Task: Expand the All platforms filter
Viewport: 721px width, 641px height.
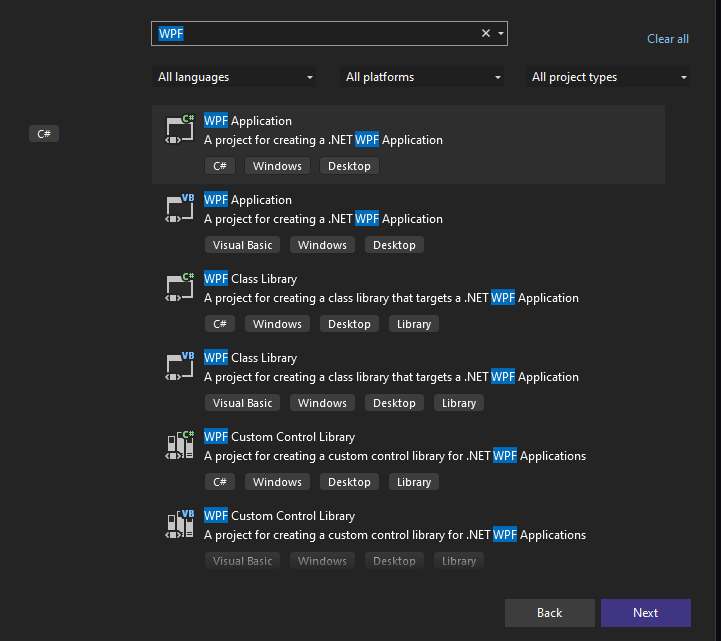Action: 424,77
